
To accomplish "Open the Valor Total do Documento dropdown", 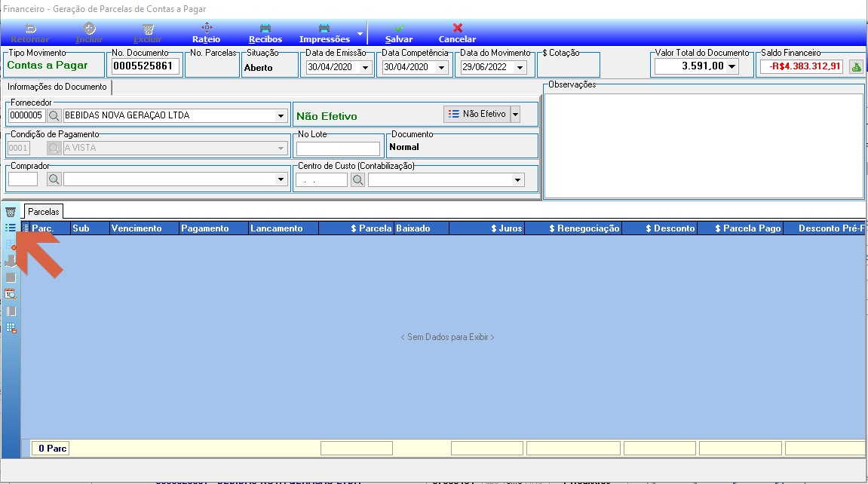I will pyautogui.click(x=732, y=66).
